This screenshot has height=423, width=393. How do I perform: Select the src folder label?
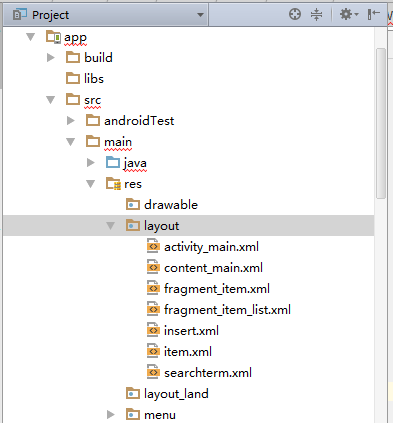click(92, 100)
